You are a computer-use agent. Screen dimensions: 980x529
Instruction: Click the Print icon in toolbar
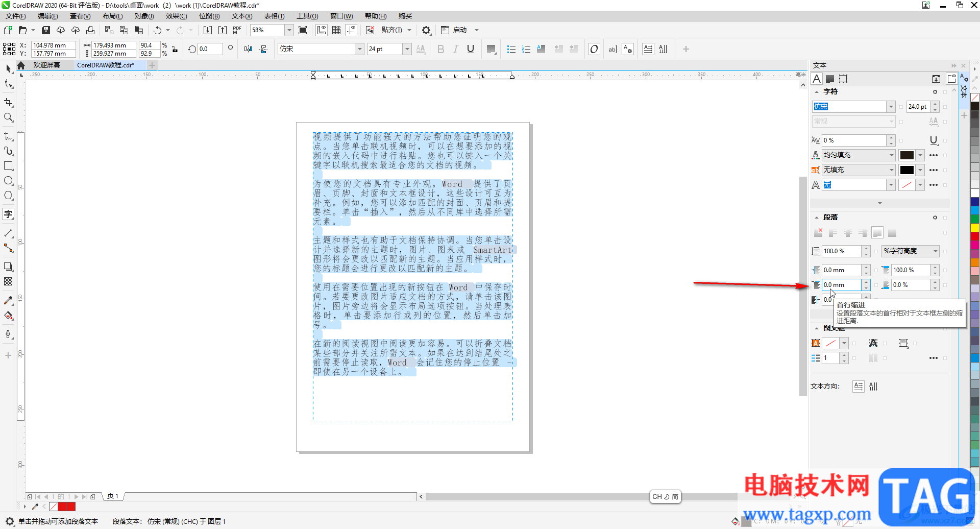click(90, 30)
